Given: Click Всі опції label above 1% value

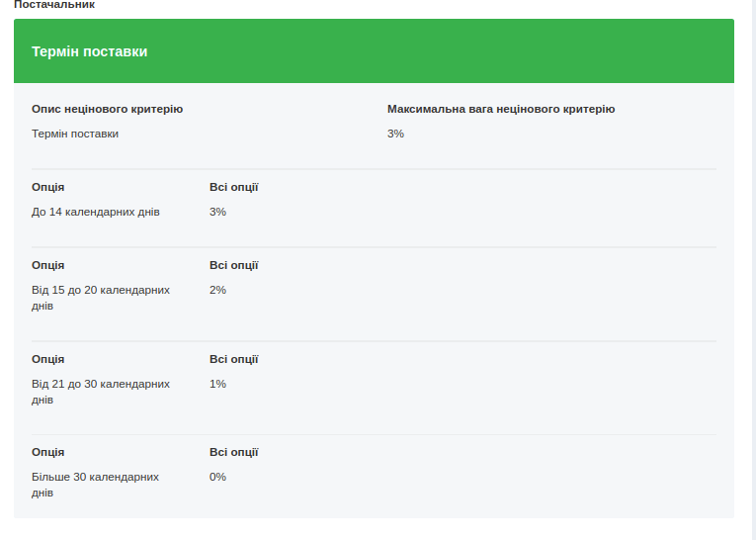Looking at the screenshot, I should [233, 359].
